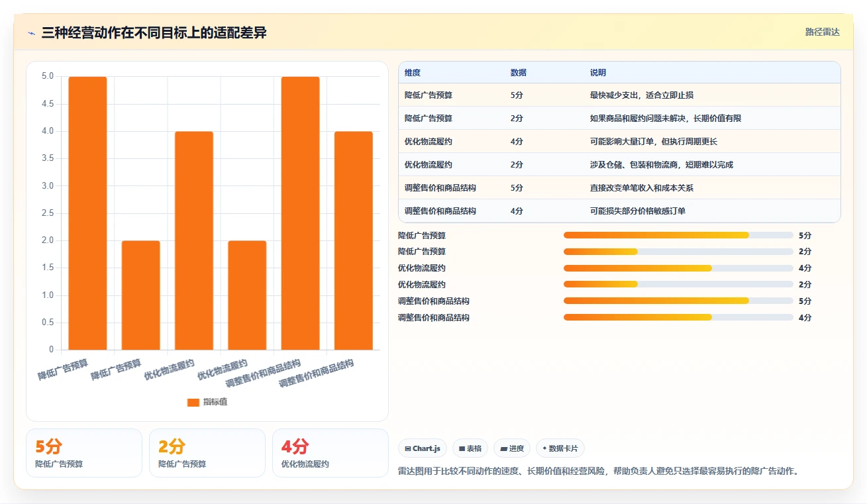Select the Chart.js chip
This screenshot has width=867, height=504.
tap(423, 448)
